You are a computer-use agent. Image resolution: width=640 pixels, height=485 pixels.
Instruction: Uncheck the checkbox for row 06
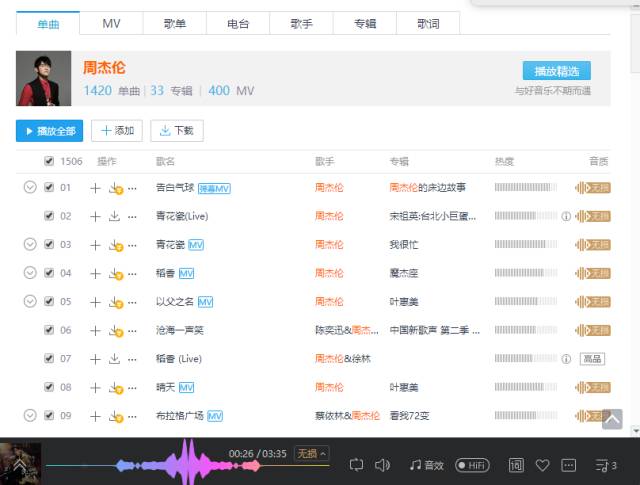point(49,330)
